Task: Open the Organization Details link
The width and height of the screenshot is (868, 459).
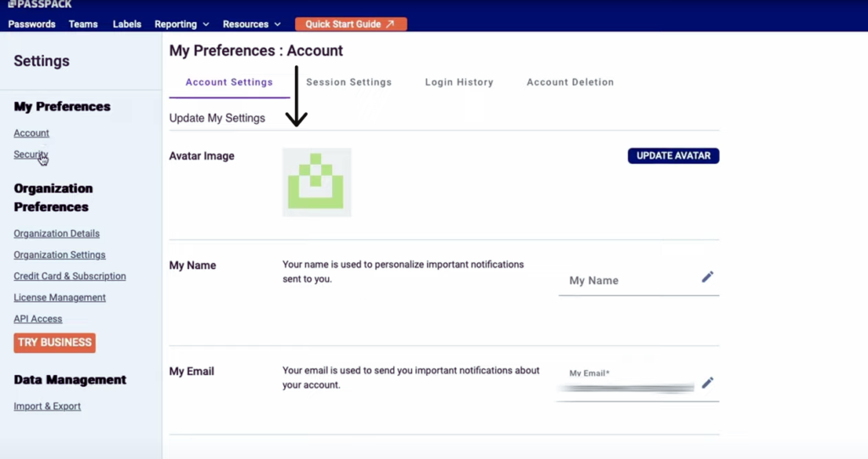Action: point(57,233)
